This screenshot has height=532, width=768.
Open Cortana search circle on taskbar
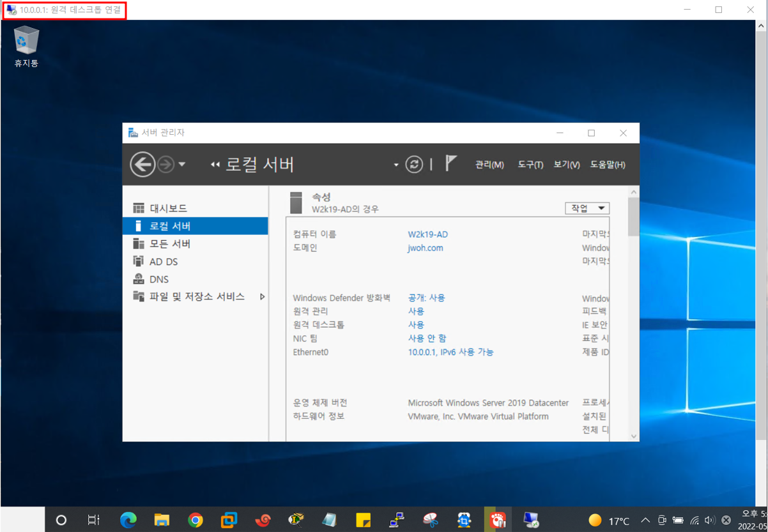pos(61,520)
